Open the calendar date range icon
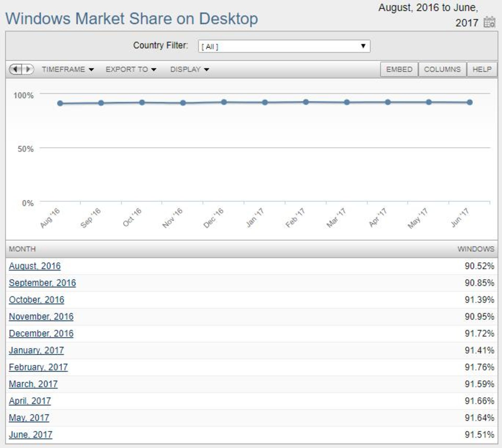This screenshot has height=448, width=502. click(489, 22)
